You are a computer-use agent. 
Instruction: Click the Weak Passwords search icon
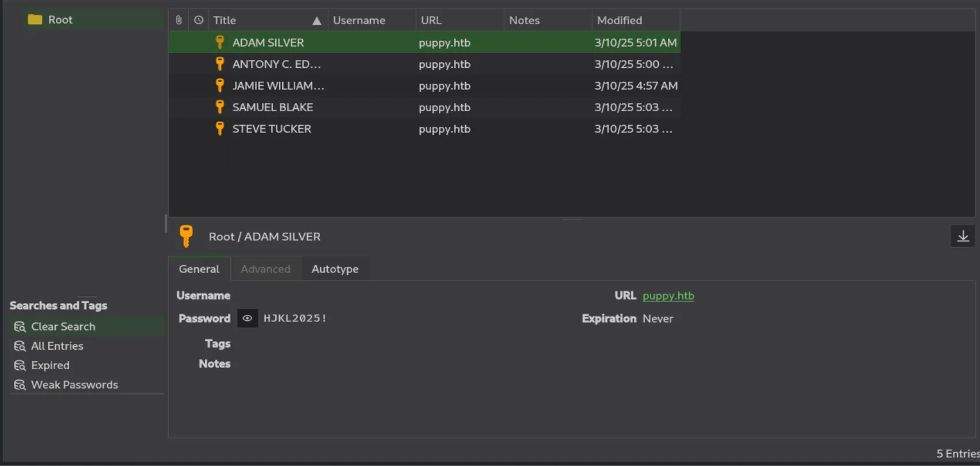click(x=20, y=385)
